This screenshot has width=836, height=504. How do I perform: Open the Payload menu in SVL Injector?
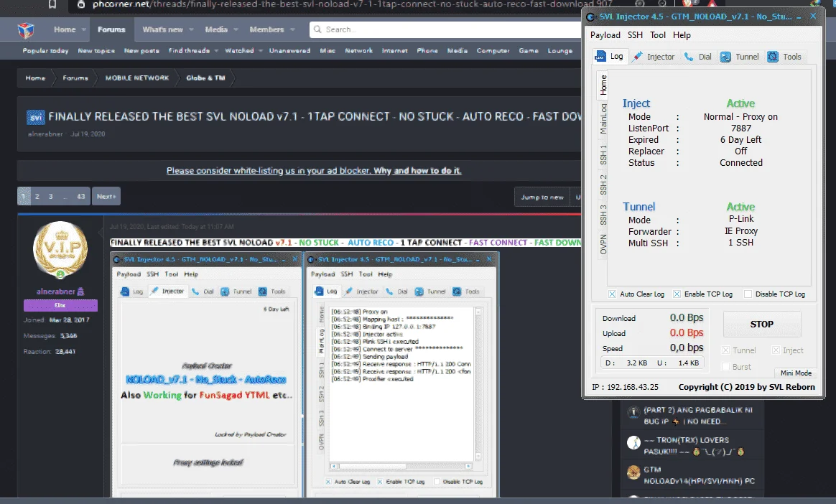[x=605, y=35]
